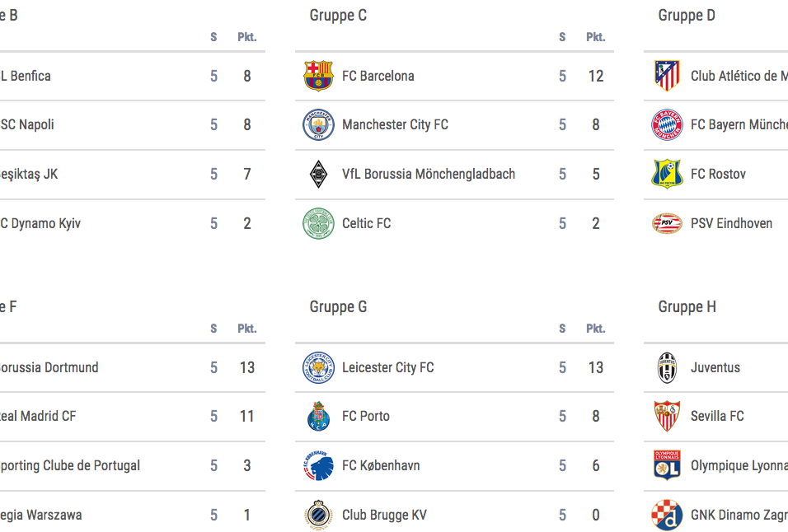This screenshot has width=788, height=532.
Task: Select the FC København logo
Action: click(x=318, y=466)
